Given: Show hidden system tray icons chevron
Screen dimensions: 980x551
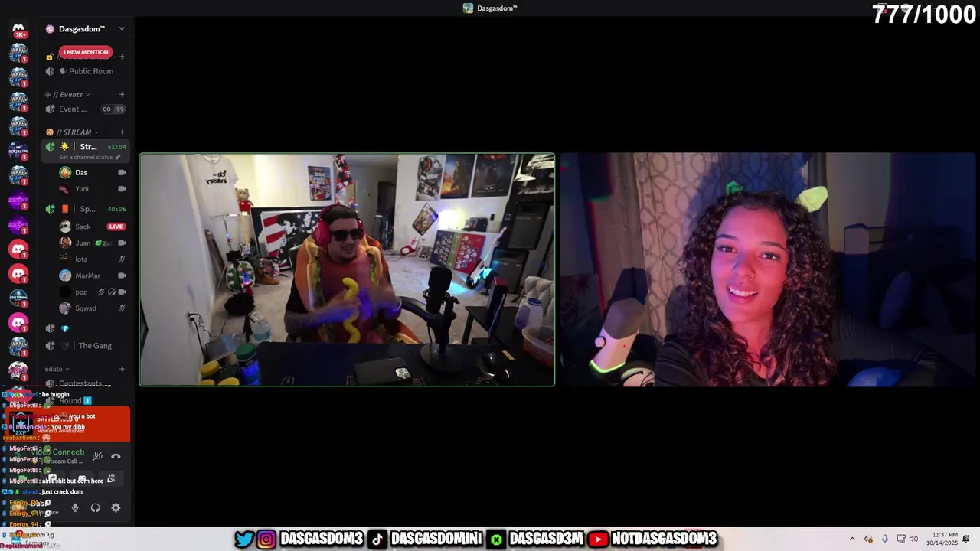Looking at the screenshot, I should point(852,539).
